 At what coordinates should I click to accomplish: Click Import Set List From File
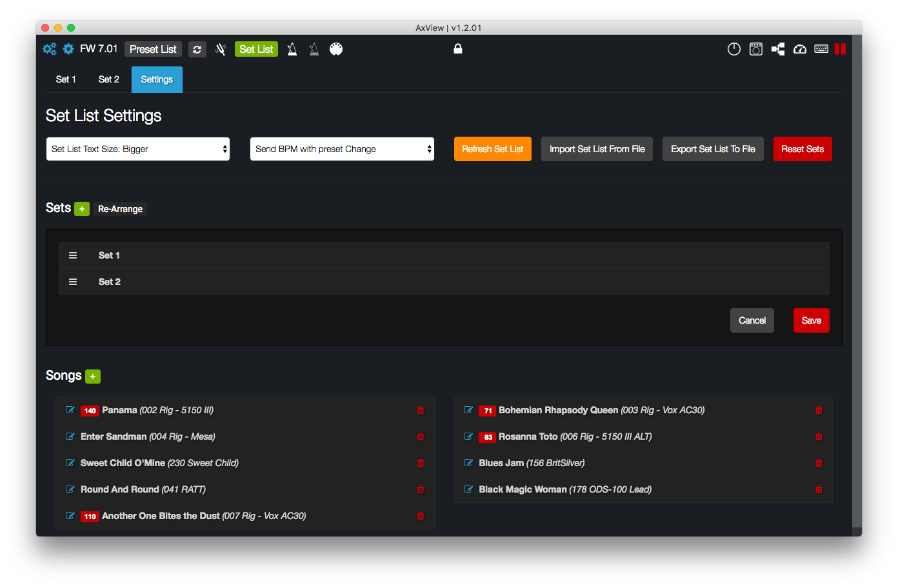click(x=597, y=149)
